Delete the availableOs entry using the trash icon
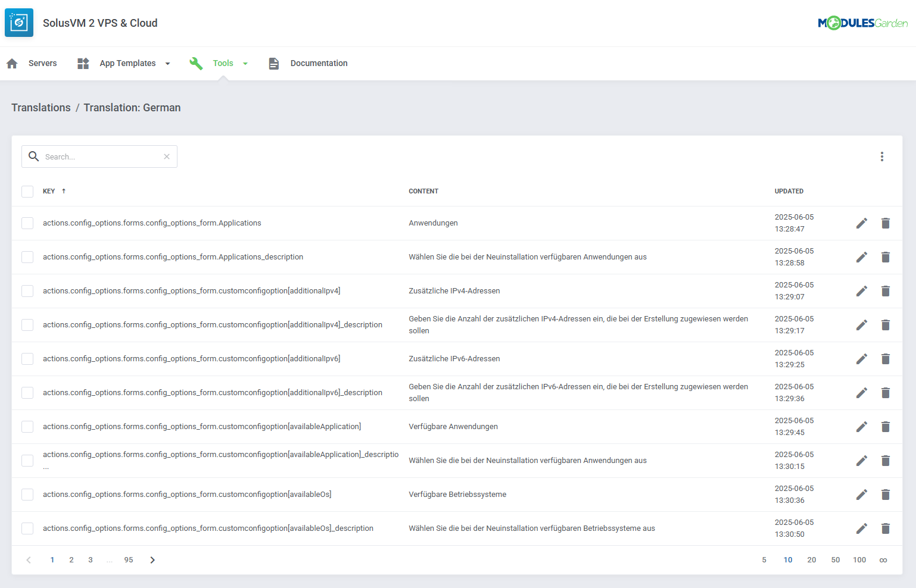This screenshot has height=588, width=916. pyautogui.click(x=886, y=495)
